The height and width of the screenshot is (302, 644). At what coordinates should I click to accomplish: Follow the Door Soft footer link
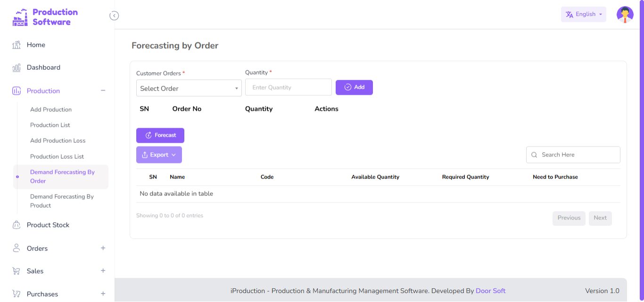pos(490,291)
